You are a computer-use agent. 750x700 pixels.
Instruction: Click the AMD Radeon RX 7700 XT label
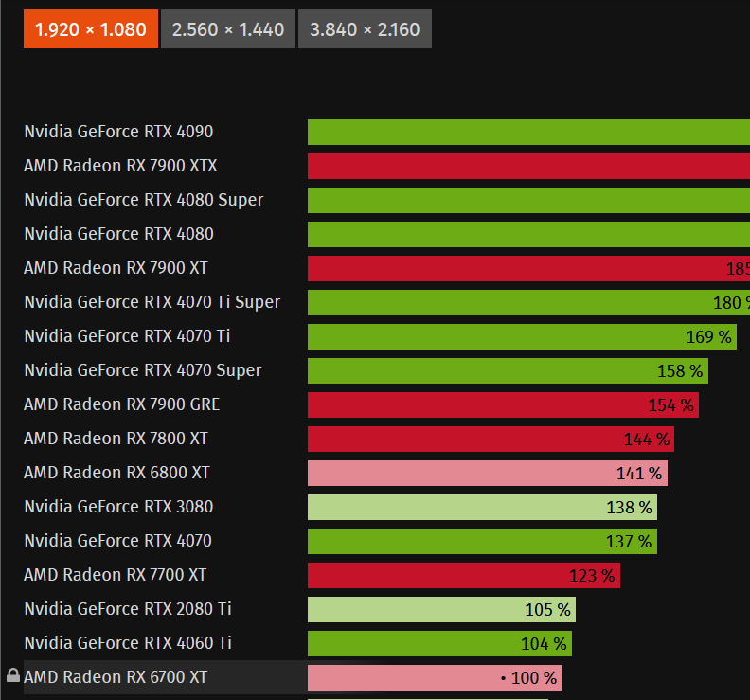coord(116,575)
